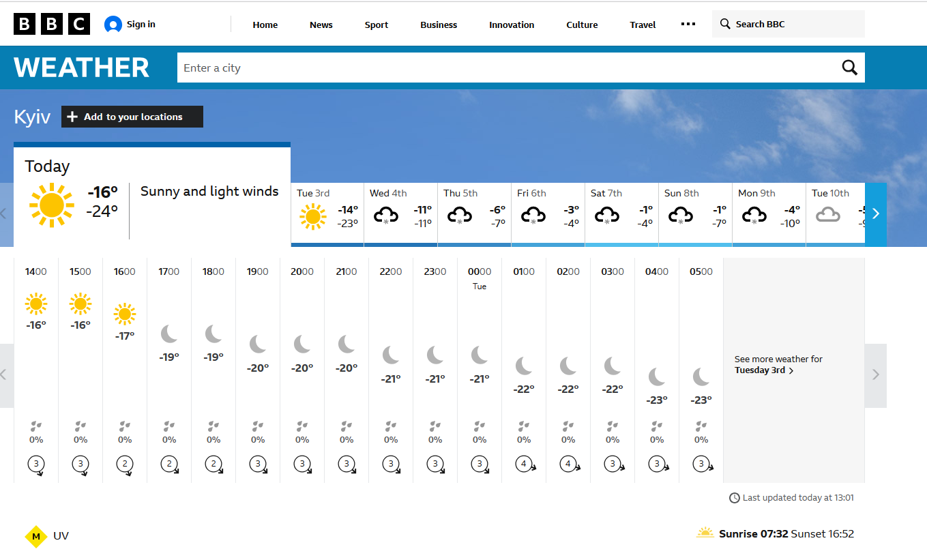Switch to the Sat 7th forecast tab
Image resolution: width=927 pixels, height=560 pixels.
coord(622,215)
